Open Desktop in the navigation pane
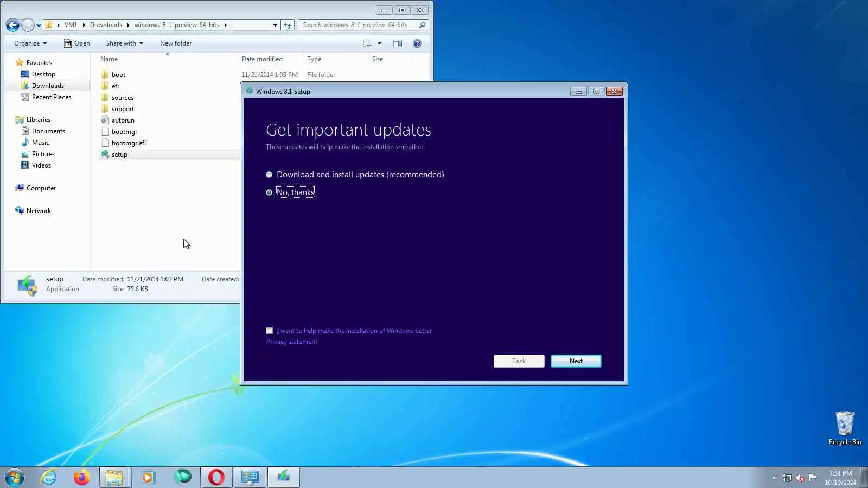The height and width of the screenshot is (488, 868). (x=43, y=74)
